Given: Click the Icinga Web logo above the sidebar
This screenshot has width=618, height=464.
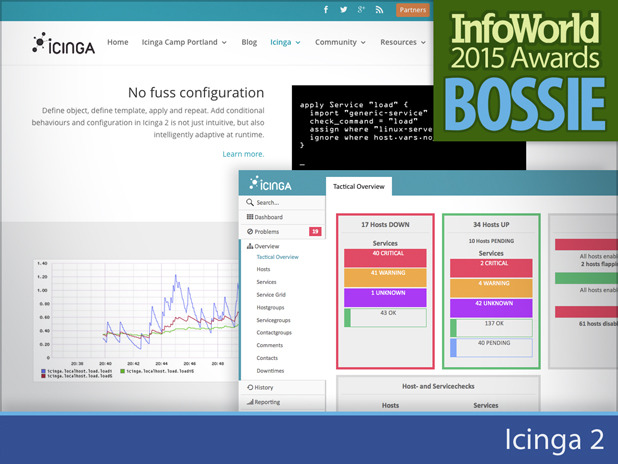Looking at the screenshot, I should 270,184.
